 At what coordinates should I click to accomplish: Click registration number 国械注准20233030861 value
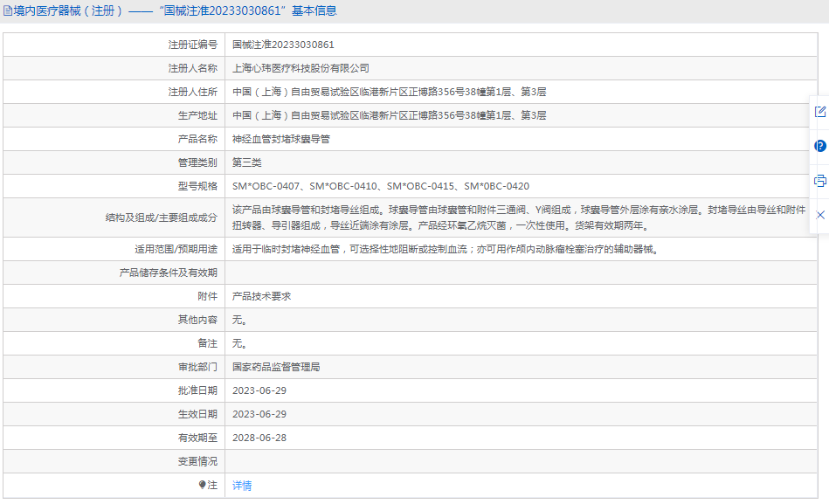[x=283, y=45]
